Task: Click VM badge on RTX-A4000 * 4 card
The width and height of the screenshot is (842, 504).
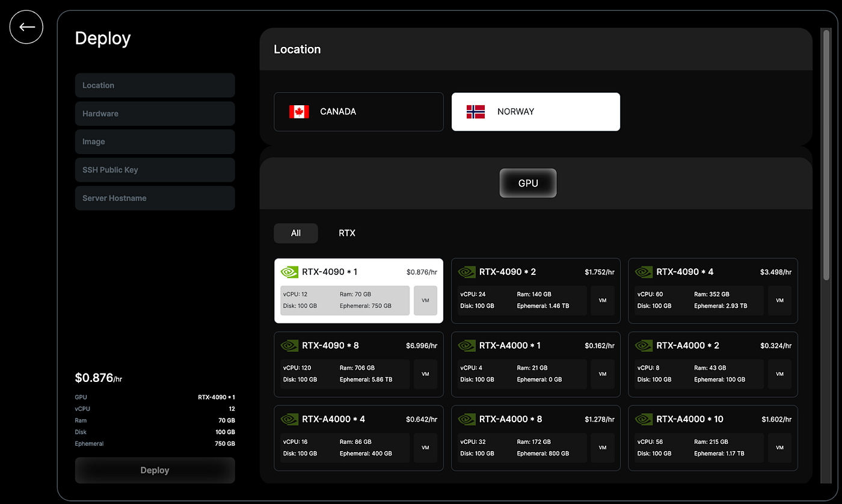Action: pyautogui.click(x=425, y=447)
